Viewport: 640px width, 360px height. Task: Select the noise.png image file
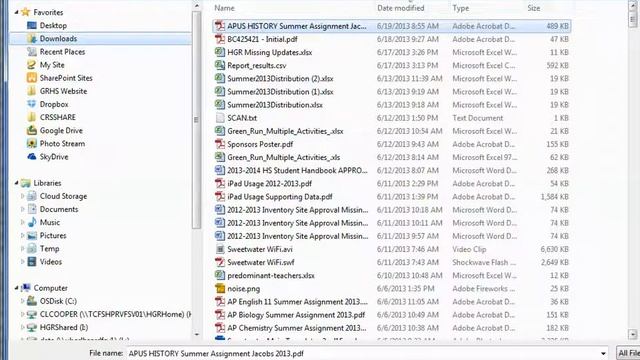(392, 289)
